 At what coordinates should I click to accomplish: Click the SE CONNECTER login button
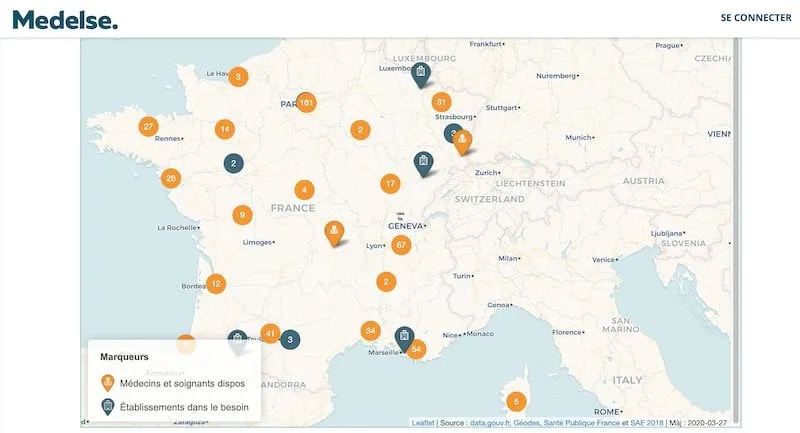755,18
